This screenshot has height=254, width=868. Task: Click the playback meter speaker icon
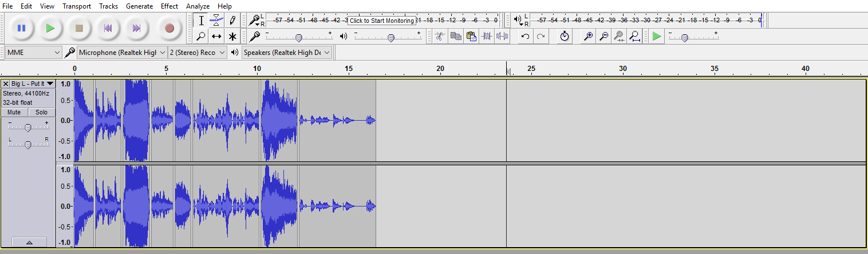(518, 20)
